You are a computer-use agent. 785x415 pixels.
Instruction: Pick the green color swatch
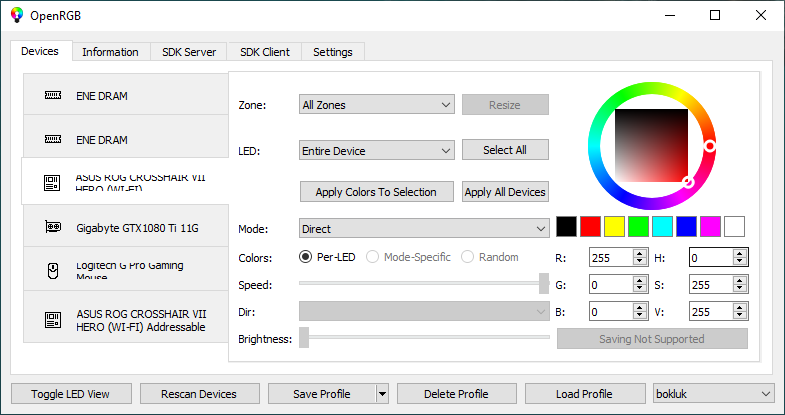638,227
